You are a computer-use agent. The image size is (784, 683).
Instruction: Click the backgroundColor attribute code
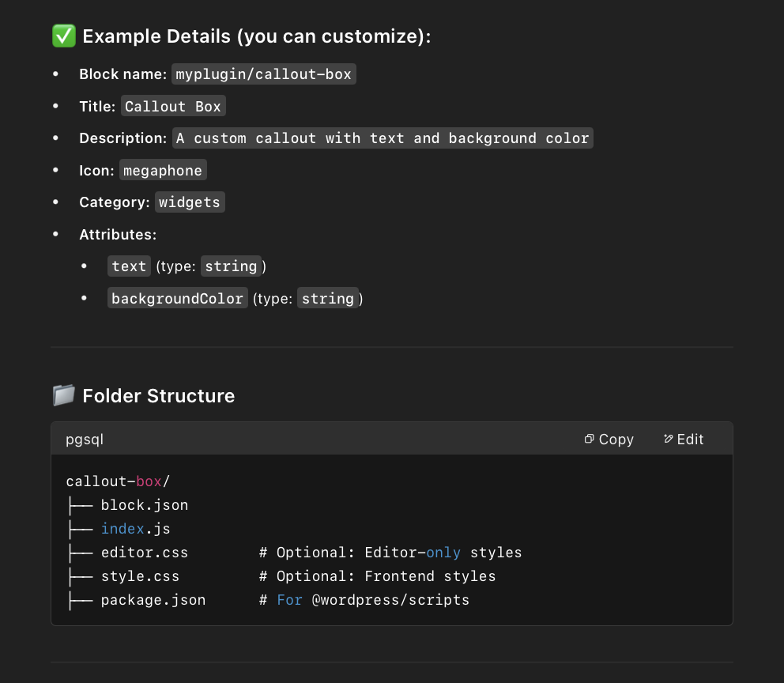click(178, 298)
